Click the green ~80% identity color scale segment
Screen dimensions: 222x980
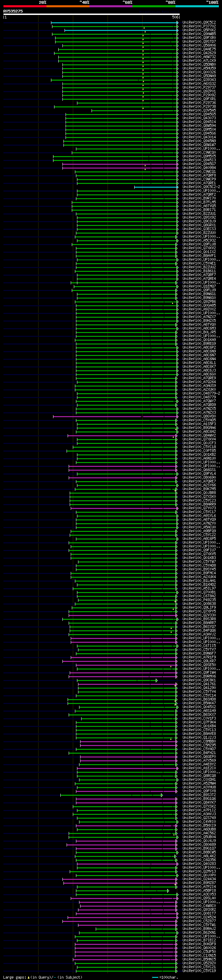(154, 7)
